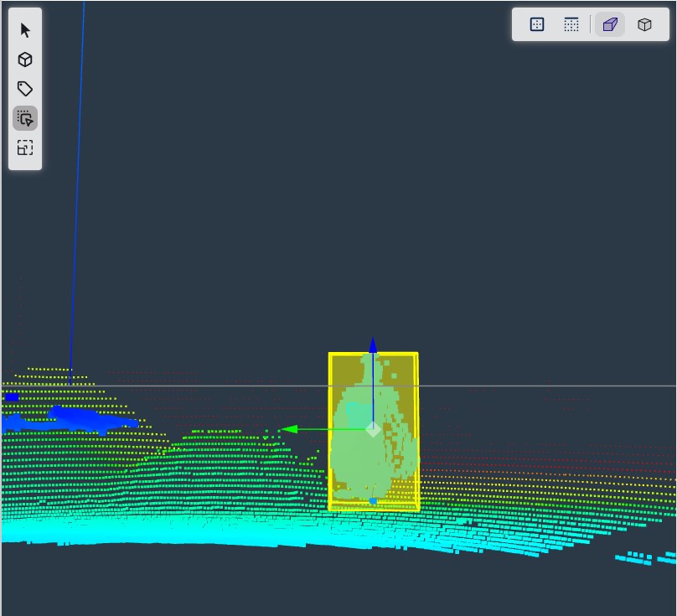Click the small blue handle at box bottom
This screenshot has height=616, width=677.
(373, 501)
